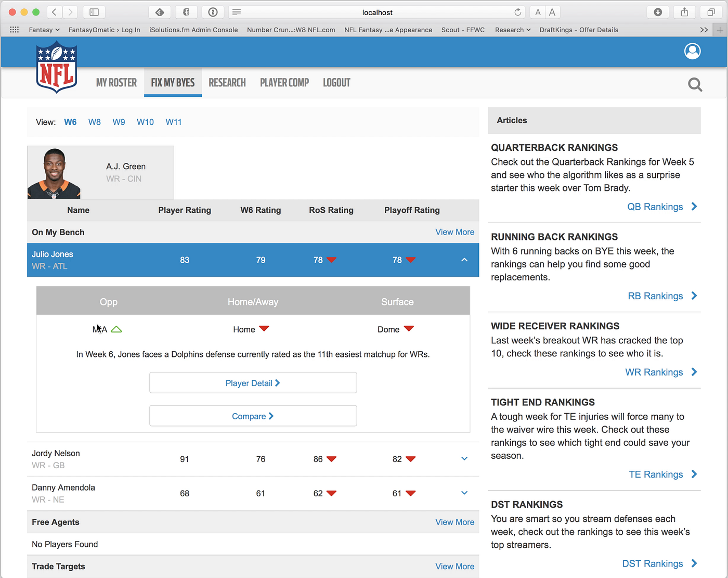Click the tag-shaped extension icon

[160, 12]
